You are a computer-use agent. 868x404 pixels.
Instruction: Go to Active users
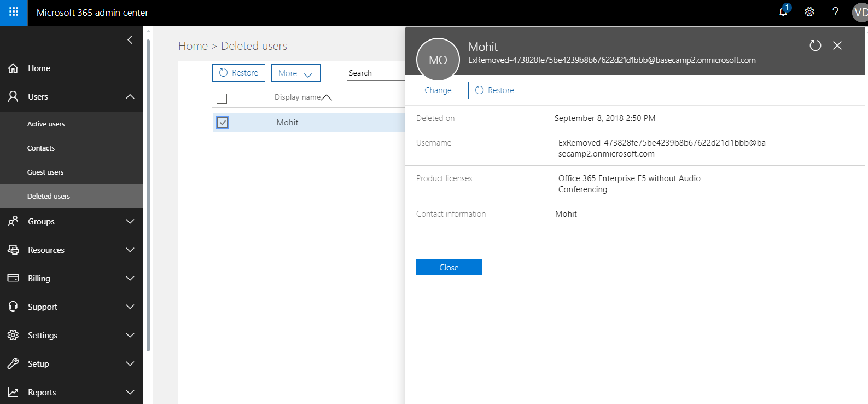point(46,124)
